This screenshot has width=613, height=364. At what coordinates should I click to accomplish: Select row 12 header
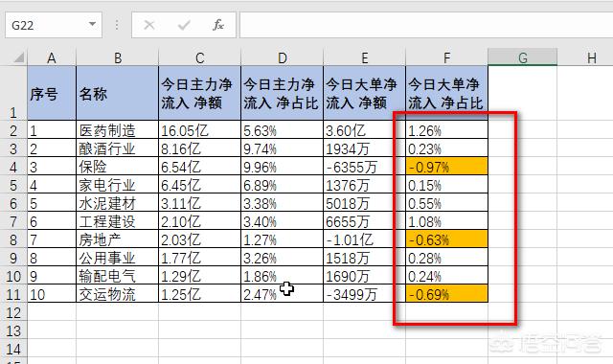[x=13, y=312]
